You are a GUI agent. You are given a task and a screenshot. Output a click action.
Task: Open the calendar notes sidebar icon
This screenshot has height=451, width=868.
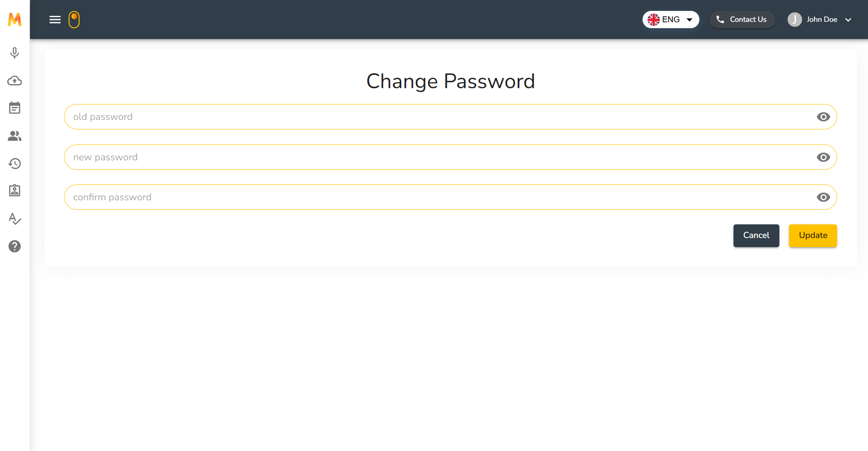coord(15,108)
